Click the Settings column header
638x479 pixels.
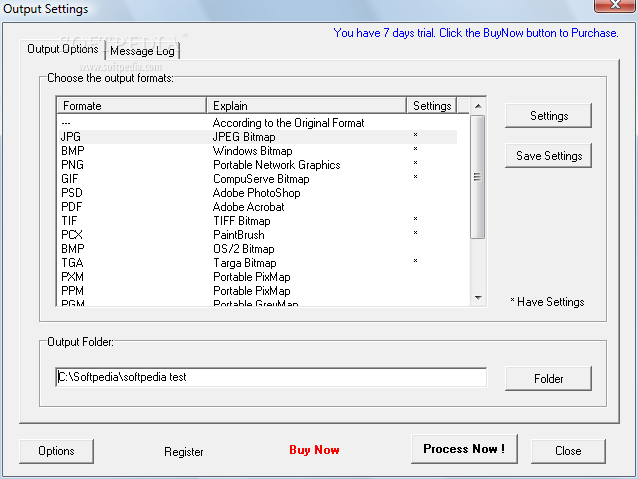(x=432, y=106)
